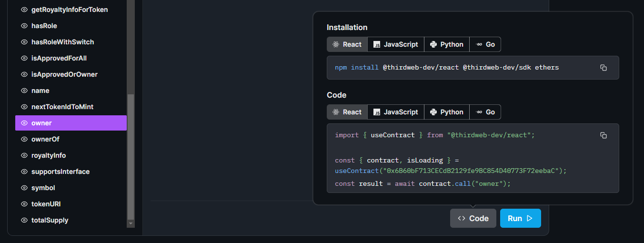The image size is (644, 243).
Task: Toggle the Code snippet button
Action: click(473, 218)
